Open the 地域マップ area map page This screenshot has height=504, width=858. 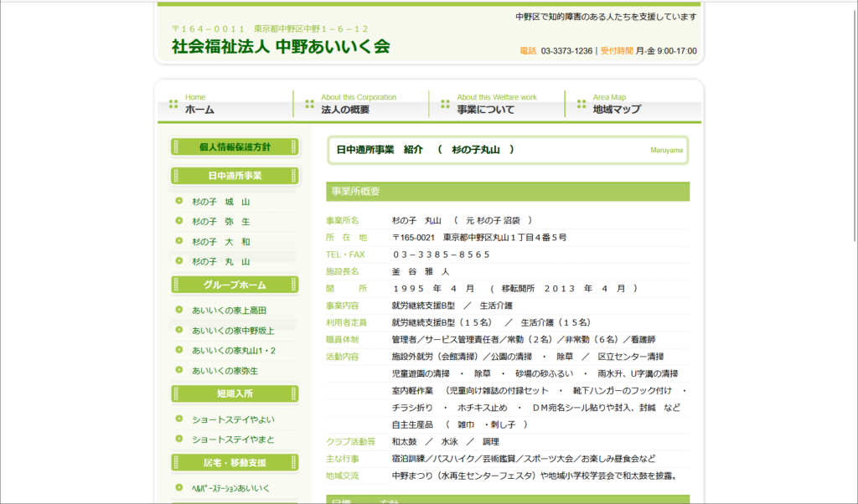[617, 110]
